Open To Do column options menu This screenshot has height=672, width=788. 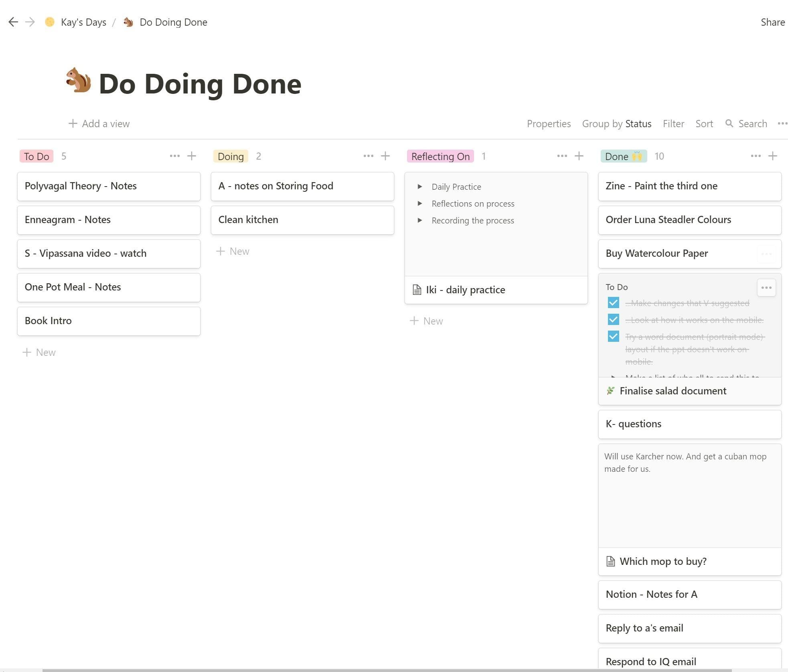[x=174, y=156]
